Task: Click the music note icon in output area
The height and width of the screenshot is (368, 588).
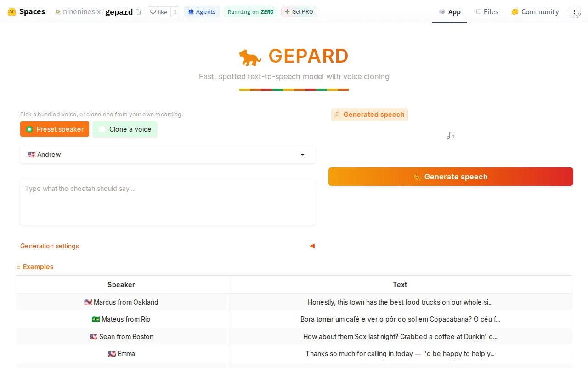Action: 451,135
